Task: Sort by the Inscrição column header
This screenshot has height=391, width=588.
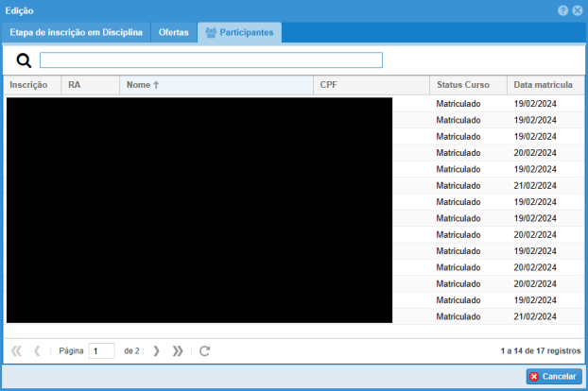Action: (32, 85)
